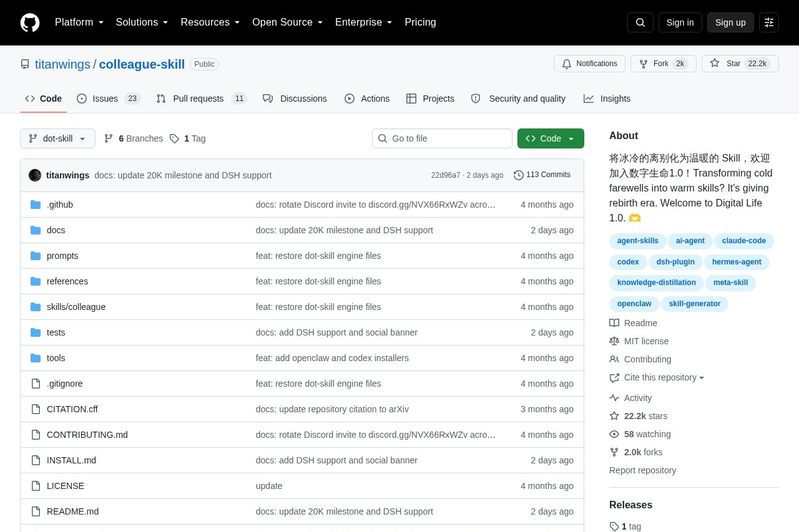Click the stars icon in About sidebar
The image size is (799, 532).
click(x=614, y=416)
